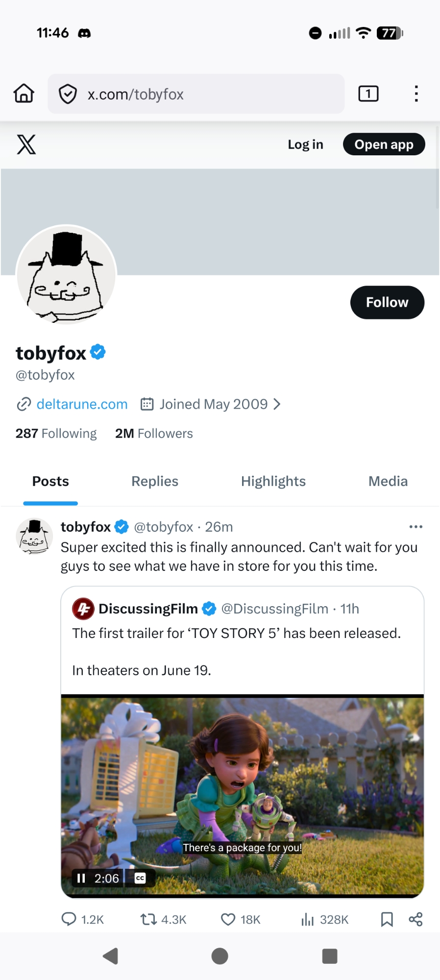Viewport: 440px width, 980px height.
Task: Share the post via share icon
Action: [416, 919]
